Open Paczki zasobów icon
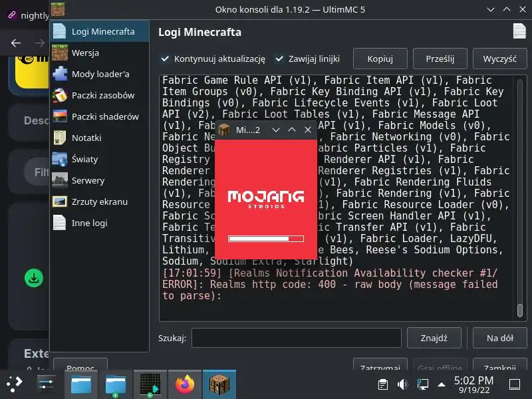The width and height of the screenshot is (532, 399). 60,95
